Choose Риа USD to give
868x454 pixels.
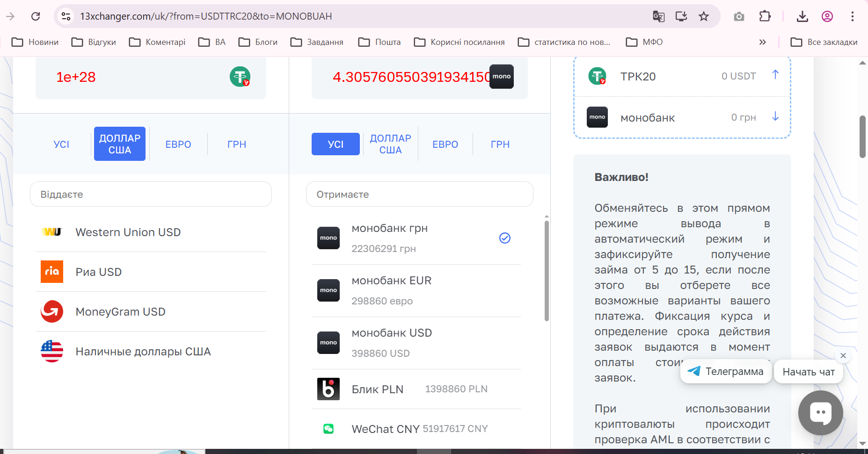point(151,272)
